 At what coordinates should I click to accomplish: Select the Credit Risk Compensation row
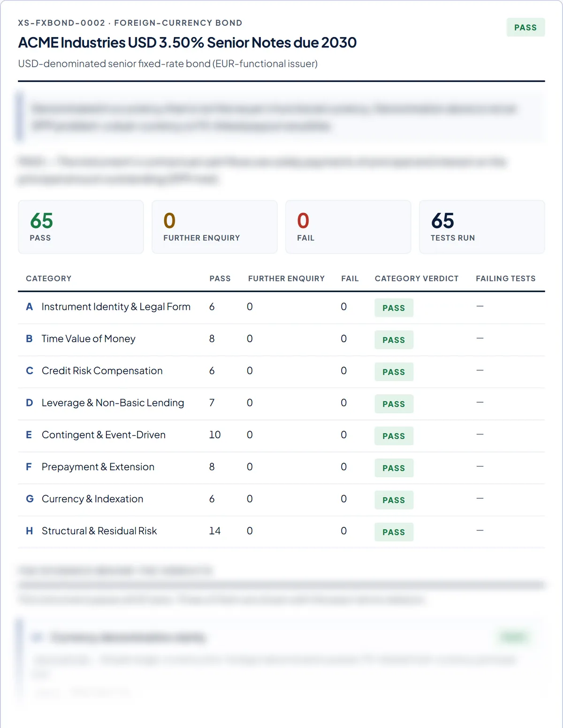[281, 371]
